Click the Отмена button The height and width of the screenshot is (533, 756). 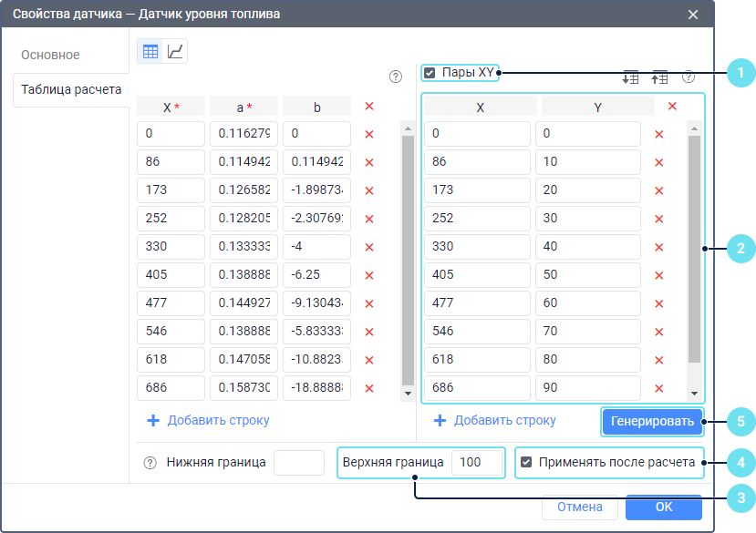tap(580, 507)
